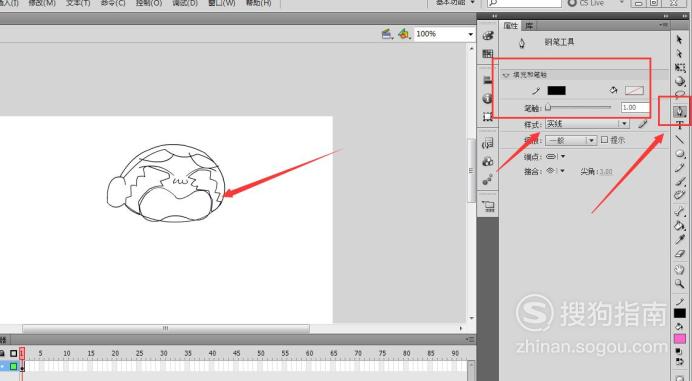Image resolution: width=692 pixels, height=381 pixels.
Task: Toggle the layer's green outline box
Action: pyautogui.click(x=14, y=366)
